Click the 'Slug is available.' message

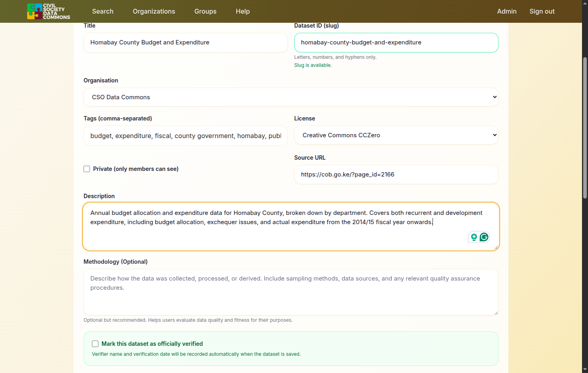(x=313, y=65)
